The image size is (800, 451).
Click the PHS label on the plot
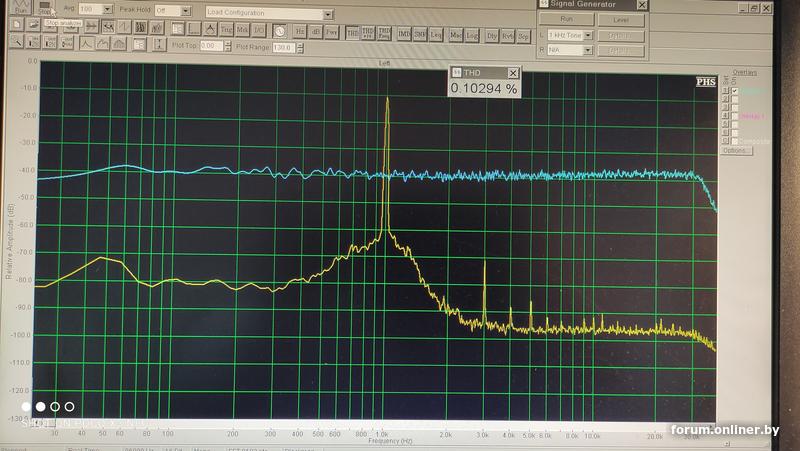point(706,82)
